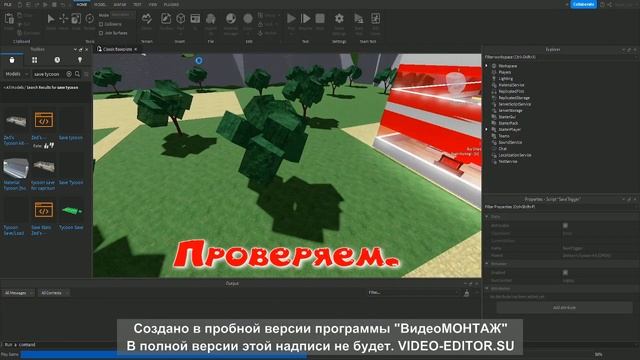
Task: Open the Color picker icon
Action: [248, 19]
